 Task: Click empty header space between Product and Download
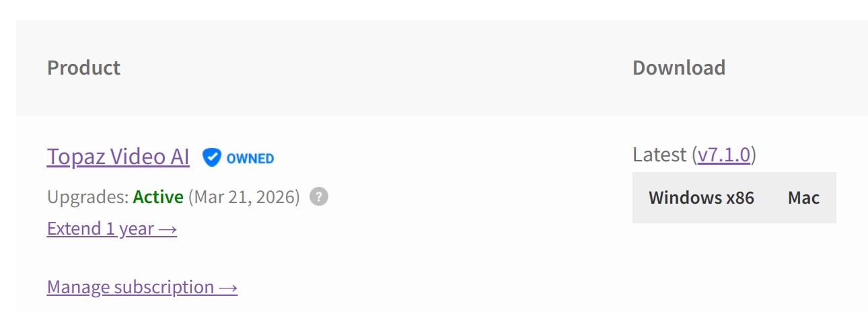pos(377,68)
